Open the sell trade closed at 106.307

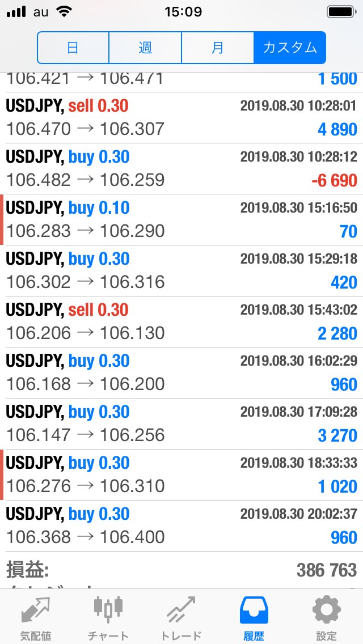click(181, 118)
